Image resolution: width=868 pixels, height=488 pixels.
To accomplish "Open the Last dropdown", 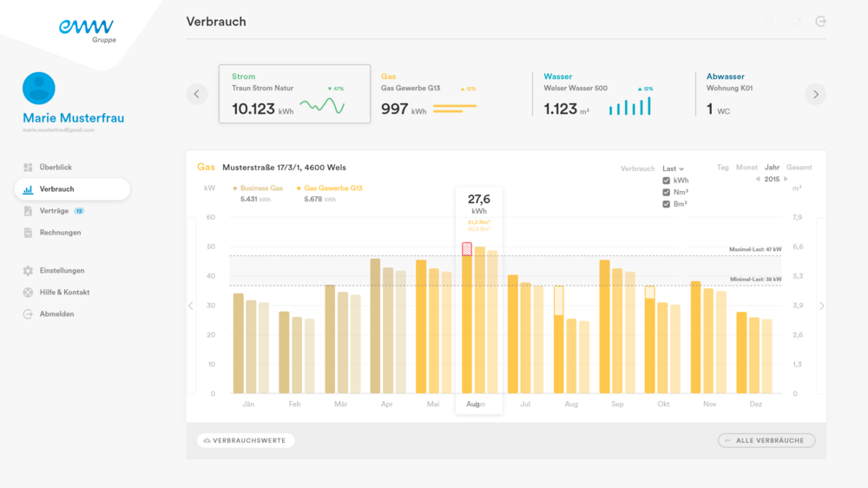I will (x=673, y=168).
